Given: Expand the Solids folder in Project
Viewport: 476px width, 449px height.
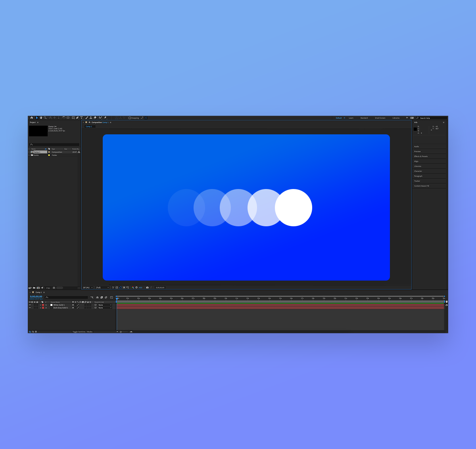Looking at the screenshot, I should coord(29,155).
